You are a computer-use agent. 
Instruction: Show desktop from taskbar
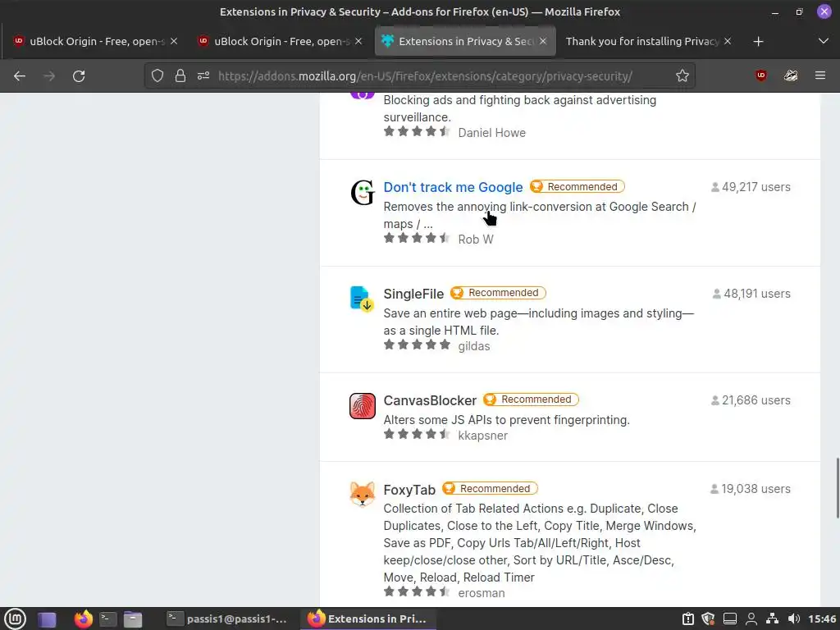pyautogui.click(x=47, y=619)
